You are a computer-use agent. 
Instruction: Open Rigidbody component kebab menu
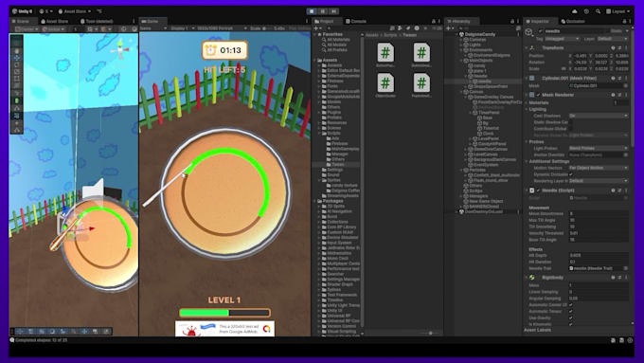626,278
